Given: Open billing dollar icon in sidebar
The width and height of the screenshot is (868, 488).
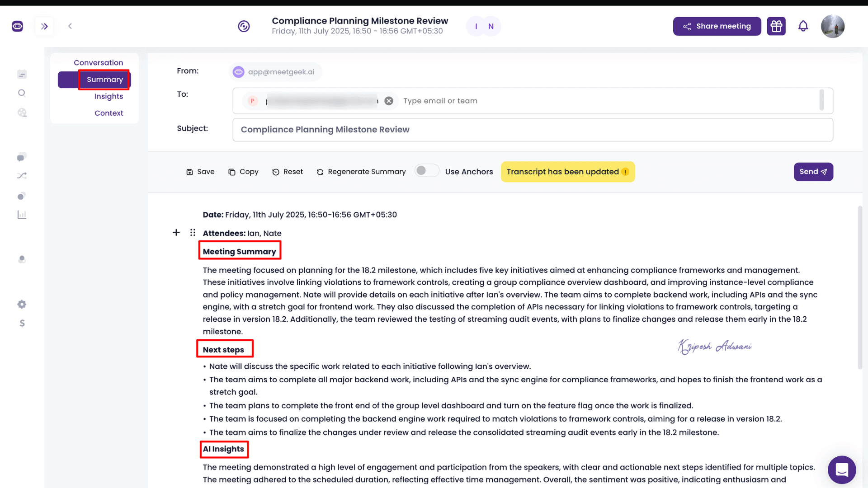Looking at the screenshot, I should pyautogui.click(x=22, y=323).
